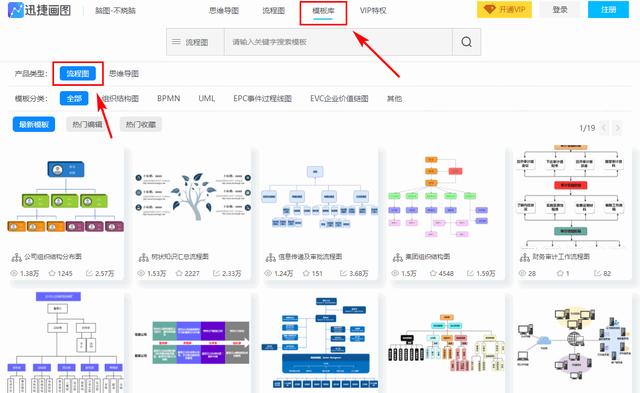This screenshot has width=640, height=393.
Task: Click star icon on 集团组织结构图 card
Action: point(433,273)
